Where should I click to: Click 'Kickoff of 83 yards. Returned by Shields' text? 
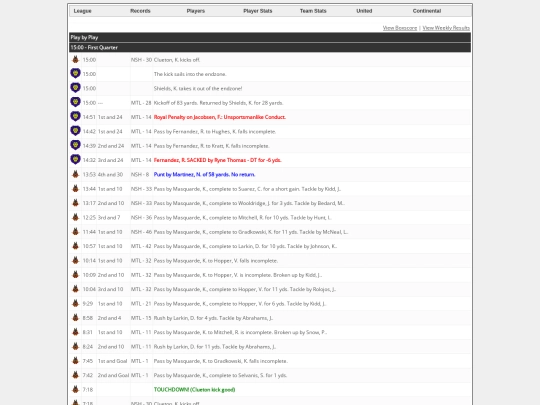click(218, 103)
